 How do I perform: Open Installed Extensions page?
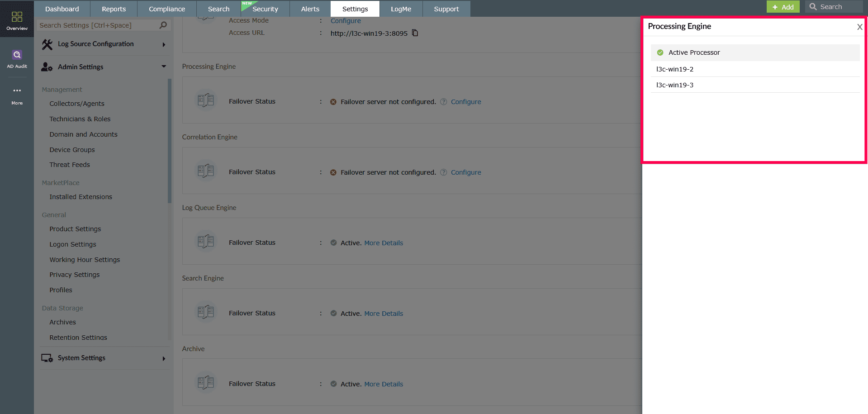coord(81,197)
